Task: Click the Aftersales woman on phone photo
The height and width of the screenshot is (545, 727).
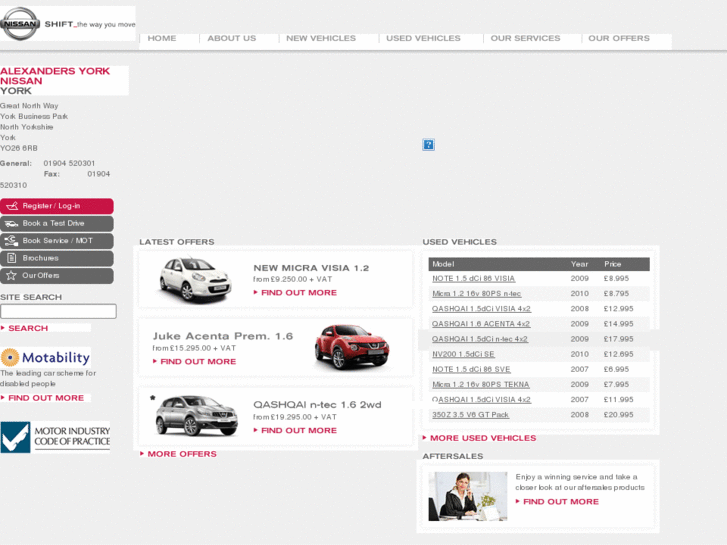Action: click(467, 496)
